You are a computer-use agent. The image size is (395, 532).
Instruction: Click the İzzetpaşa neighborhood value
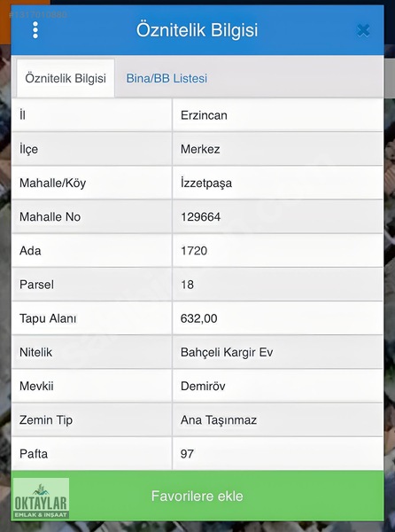click(x=206, y=184)
